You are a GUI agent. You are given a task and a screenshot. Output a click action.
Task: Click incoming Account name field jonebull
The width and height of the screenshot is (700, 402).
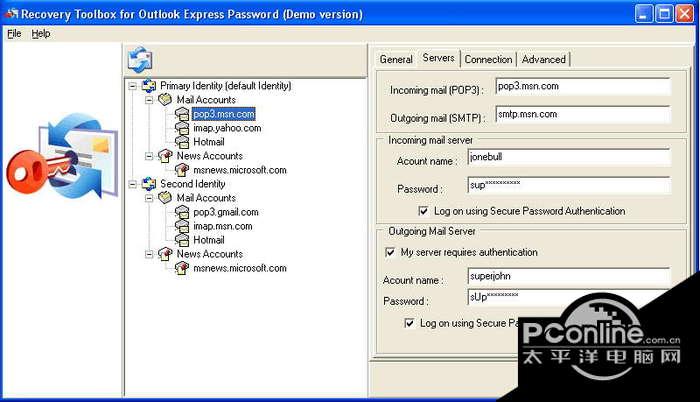click(x=569, y=157)
